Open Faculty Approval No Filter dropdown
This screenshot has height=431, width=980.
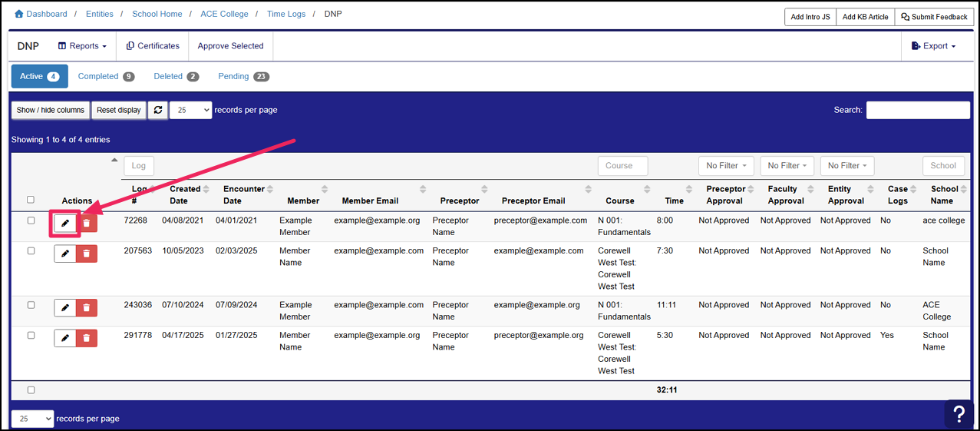tap(787, 165)
